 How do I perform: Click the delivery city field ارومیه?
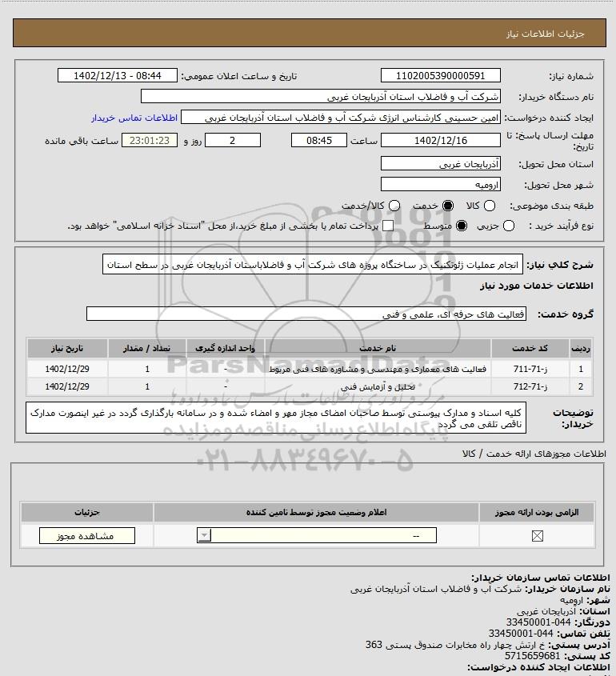(x=441, y=185)
